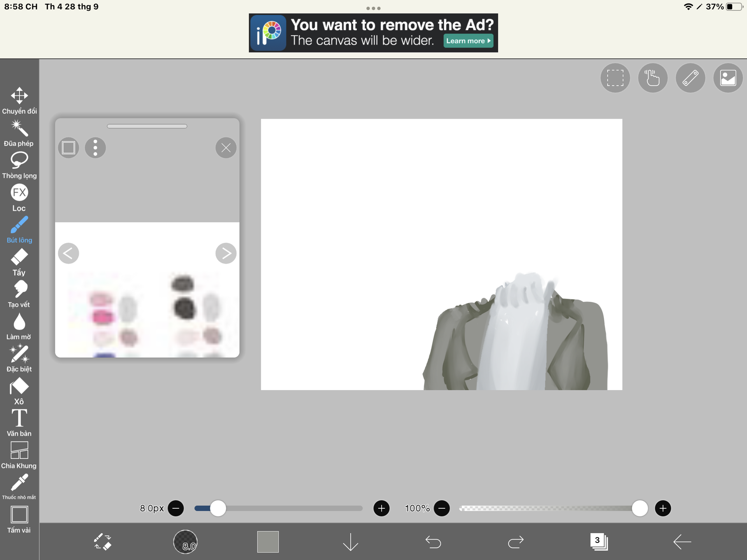Tap the Wi-Fi icon in status bar
This screenshot has width=747, height=560.
tap(688, 7)
